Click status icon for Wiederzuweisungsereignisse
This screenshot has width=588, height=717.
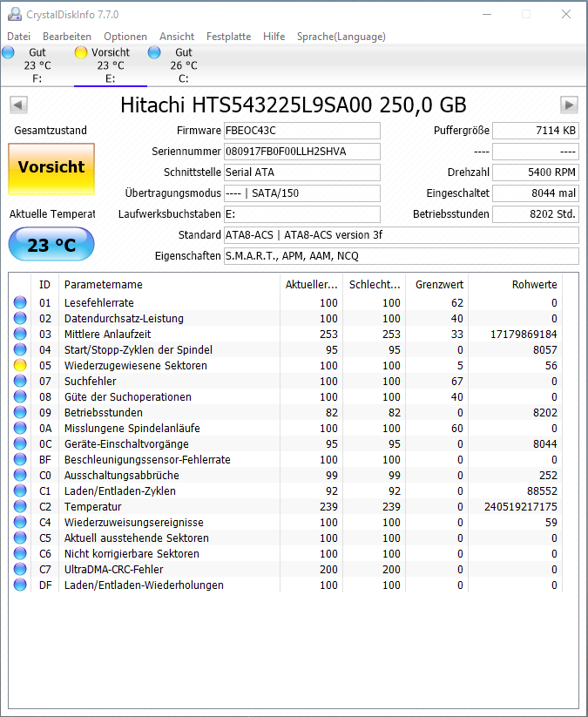[x=20, y=522]
